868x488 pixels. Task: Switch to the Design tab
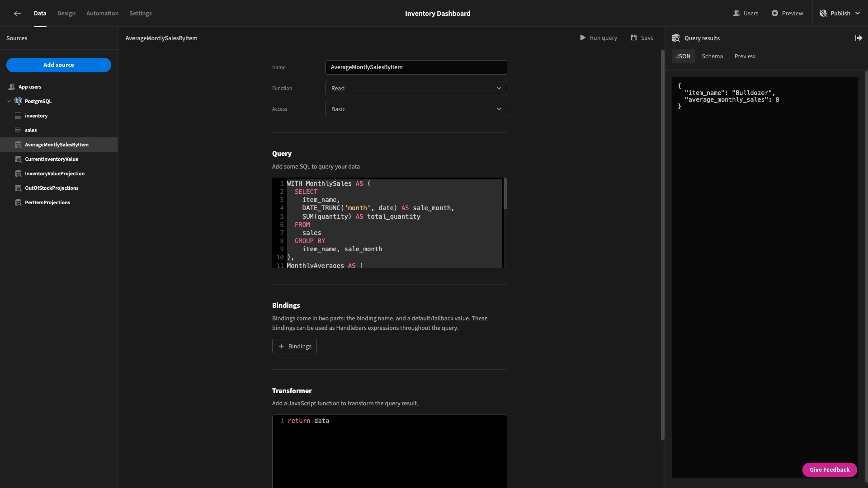(x=66, y=14)
